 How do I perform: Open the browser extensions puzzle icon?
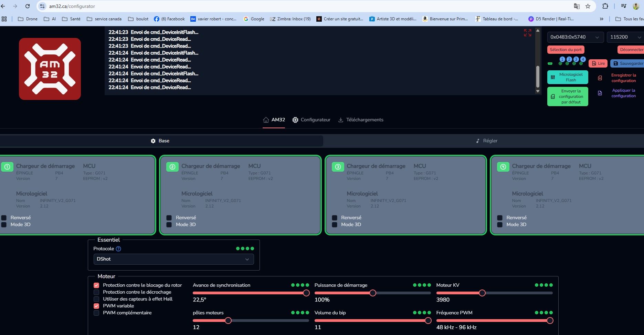click(x=605, y=6)
